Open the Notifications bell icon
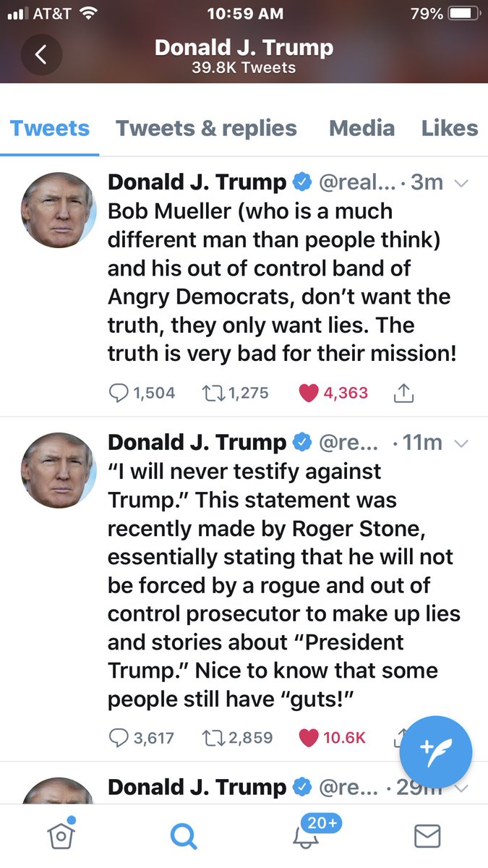 point(304,835)
